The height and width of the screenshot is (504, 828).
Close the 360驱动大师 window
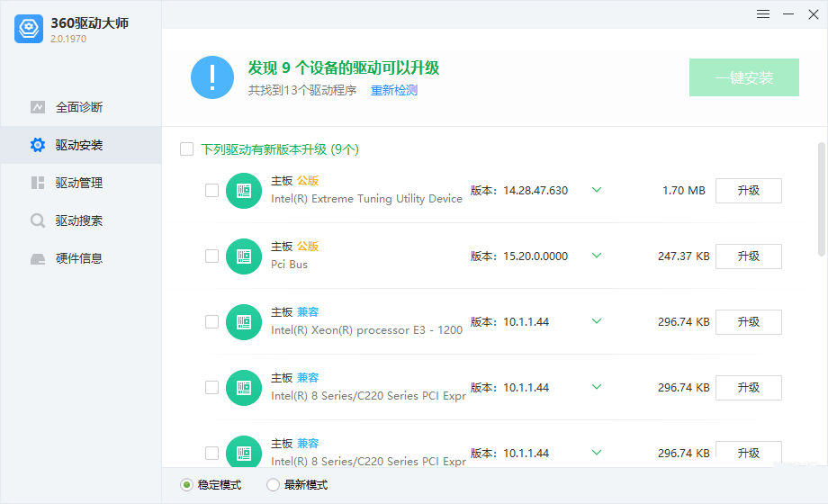pos(814,14)
